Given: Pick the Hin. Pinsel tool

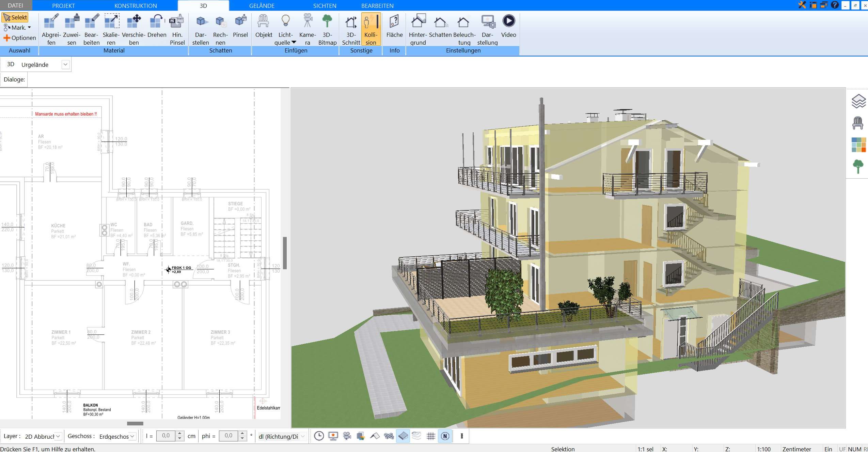Looking at the screenshot, I should pos(177,29).
